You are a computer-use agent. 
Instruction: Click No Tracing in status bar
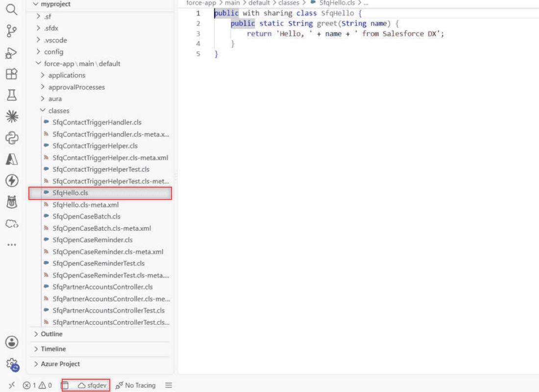[x=135, y=386]
